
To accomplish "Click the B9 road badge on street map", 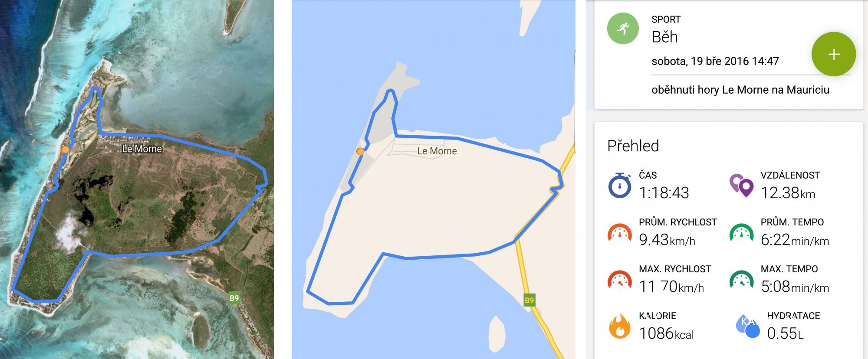I will coord(529,300).
